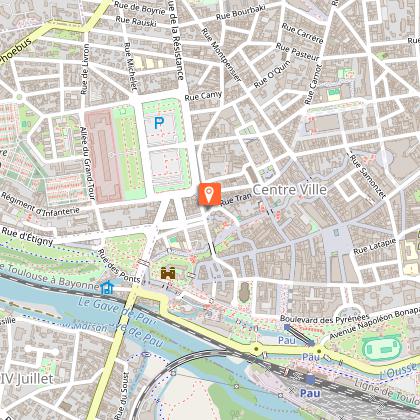The height and width of the screenshot is (420, 420).
Task: Select the brown castle icon
Action: 168,274
